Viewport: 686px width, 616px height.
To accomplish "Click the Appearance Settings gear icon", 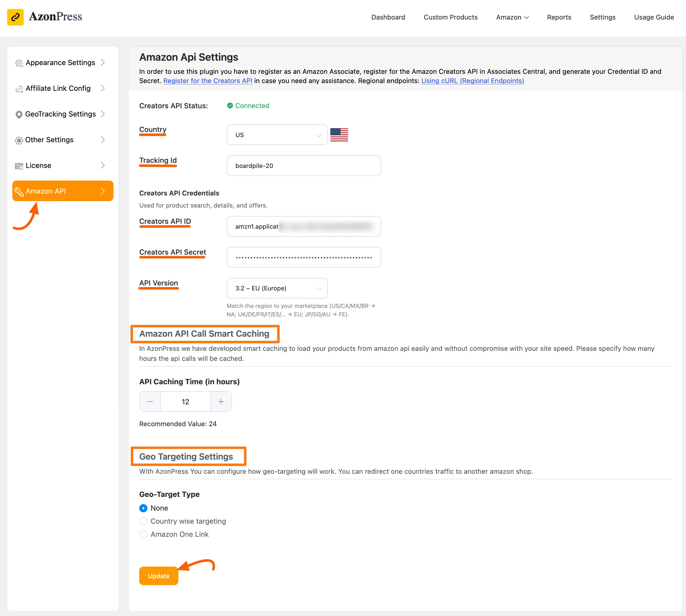I will click(x=19, y=63).
